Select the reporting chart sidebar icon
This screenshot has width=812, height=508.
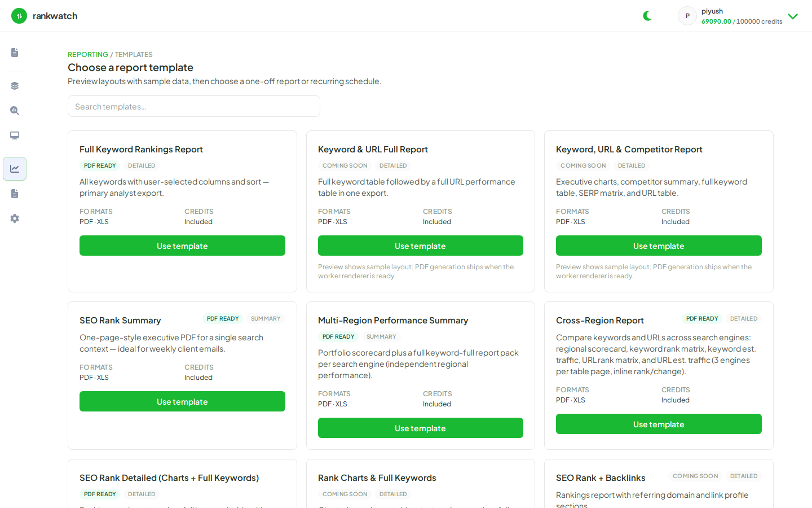click(15, 169)
